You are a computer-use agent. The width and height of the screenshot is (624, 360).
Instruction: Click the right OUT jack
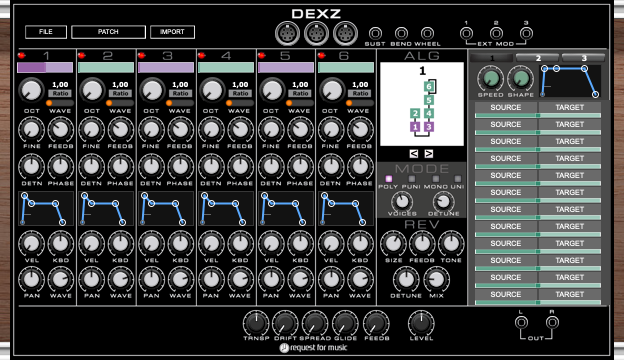pyautogui.click(x=552, y=322)
